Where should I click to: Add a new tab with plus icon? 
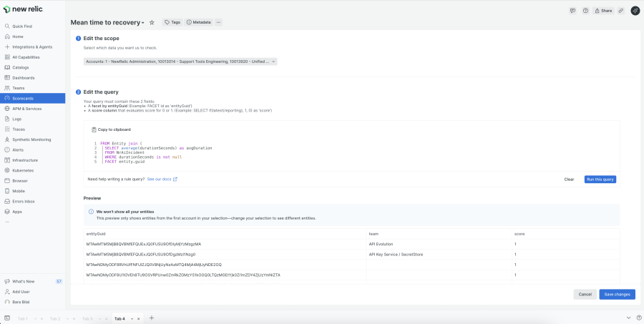(x=151, y=318)
